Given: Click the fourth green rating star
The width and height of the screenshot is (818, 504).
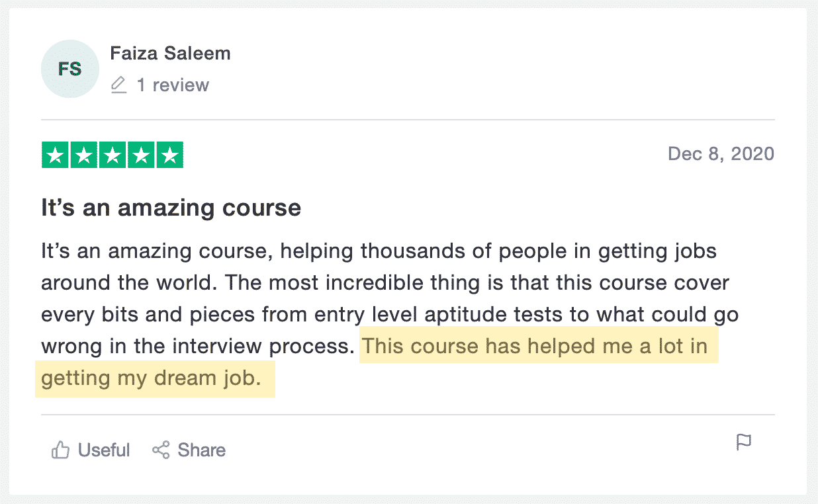Looking at the screenshot, I should point(141,155).
